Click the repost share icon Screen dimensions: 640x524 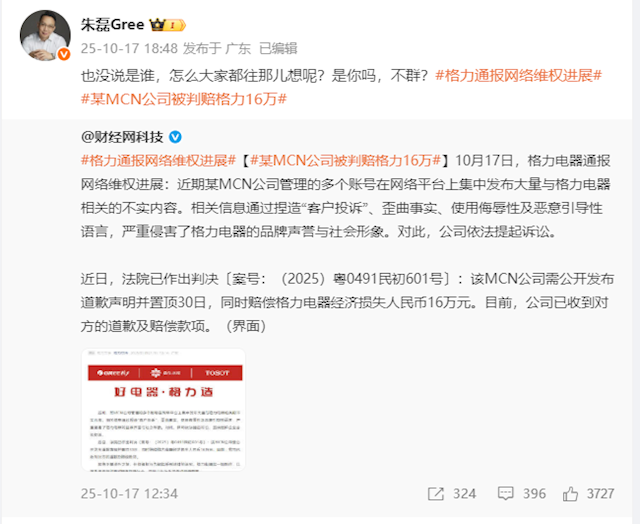tap(436, 494)
